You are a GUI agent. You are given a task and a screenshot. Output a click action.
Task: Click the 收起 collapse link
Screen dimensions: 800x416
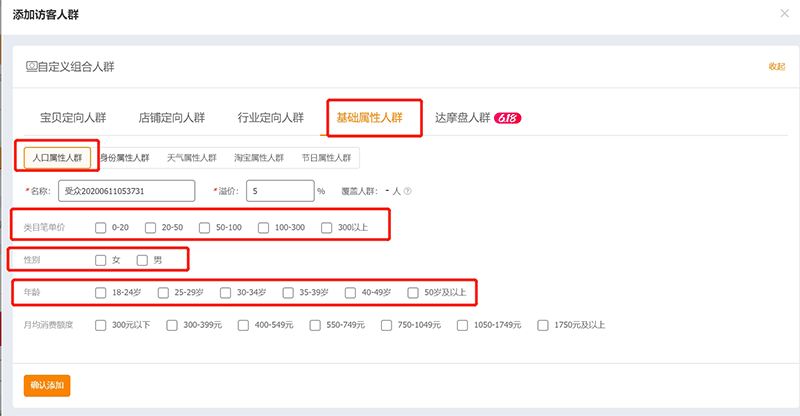[776, 66]
